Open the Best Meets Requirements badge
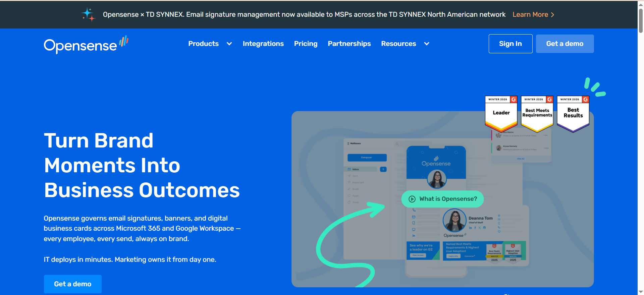This screenshot has height=295, width=644. [x=537, y=114]
